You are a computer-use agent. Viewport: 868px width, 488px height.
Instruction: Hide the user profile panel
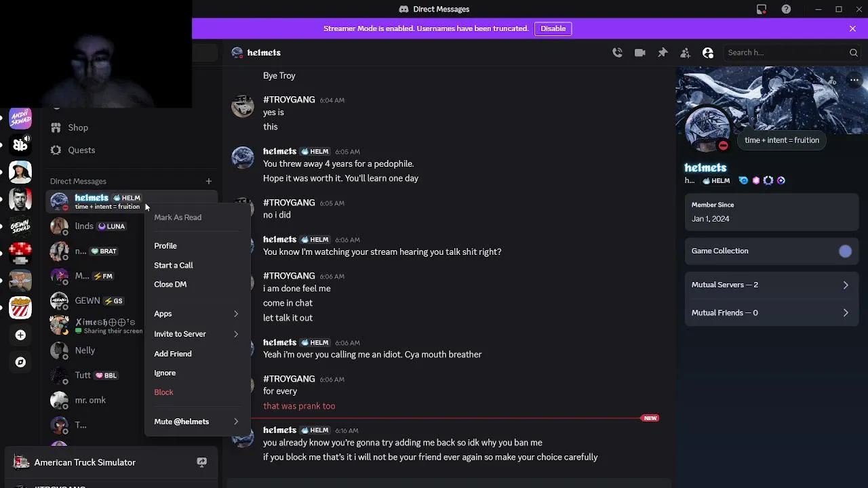708,53
